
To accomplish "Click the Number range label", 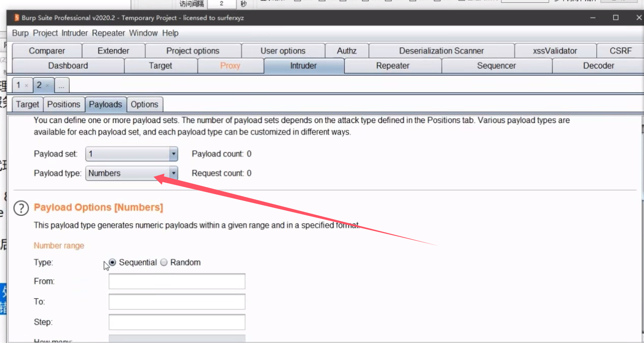I will pos(59,246).
